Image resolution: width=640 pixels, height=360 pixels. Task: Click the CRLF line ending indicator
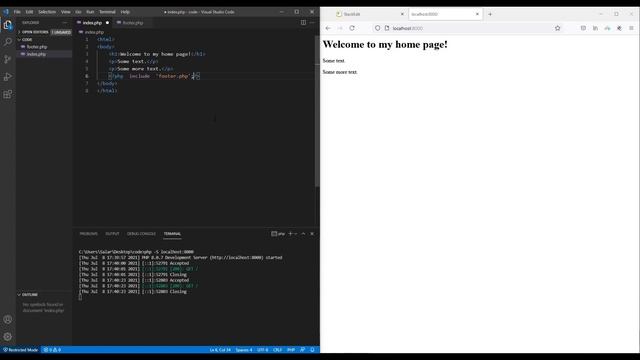point(278,350)
